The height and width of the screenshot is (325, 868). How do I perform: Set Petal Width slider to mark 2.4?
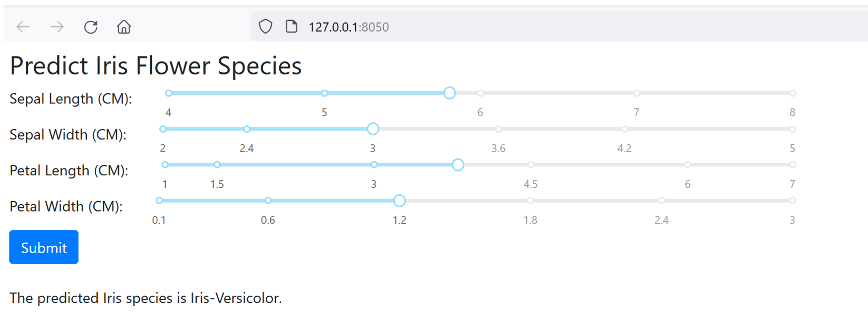(661, 201)
